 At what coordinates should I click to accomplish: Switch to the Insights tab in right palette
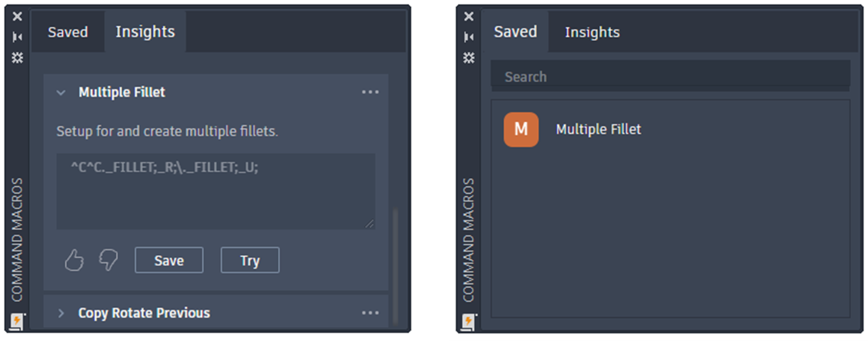592,32
